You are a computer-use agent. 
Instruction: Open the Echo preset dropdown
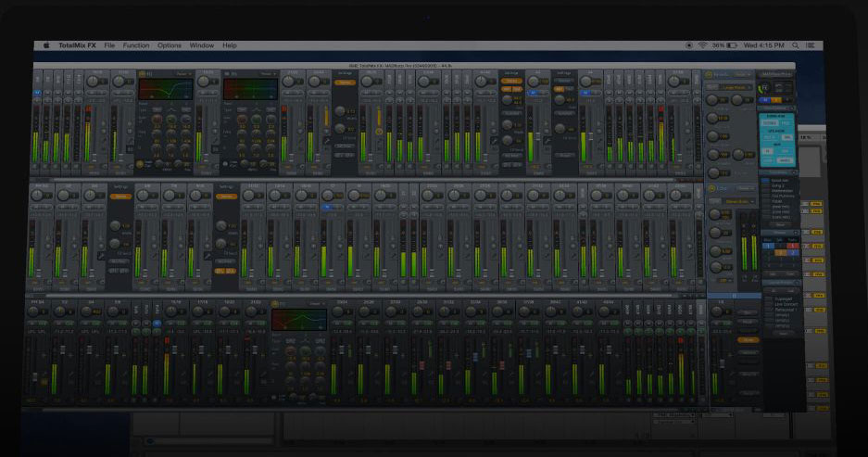click(746, 189)
